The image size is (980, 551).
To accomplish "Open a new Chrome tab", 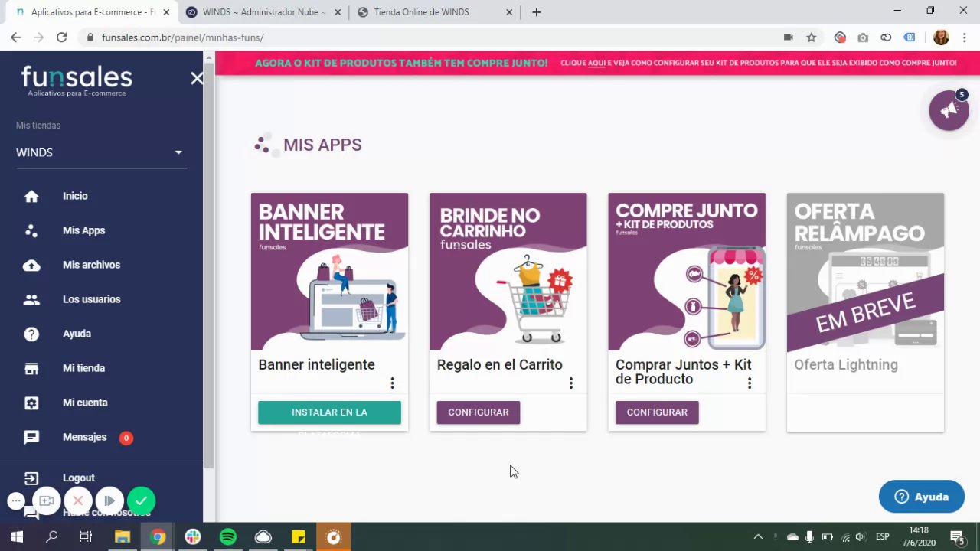I will point(536,12).
